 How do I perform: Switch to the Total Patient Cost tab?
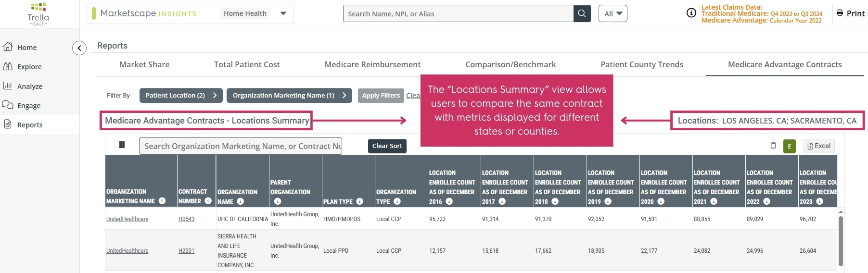point(247,64)
